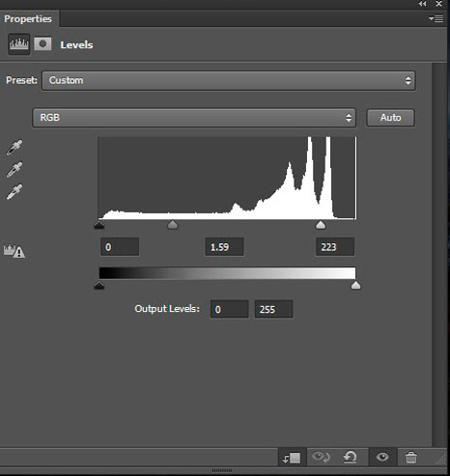Select the Levels adjustment icon
The height and width of the screenshot is (476, 450).
coord(19,44)
